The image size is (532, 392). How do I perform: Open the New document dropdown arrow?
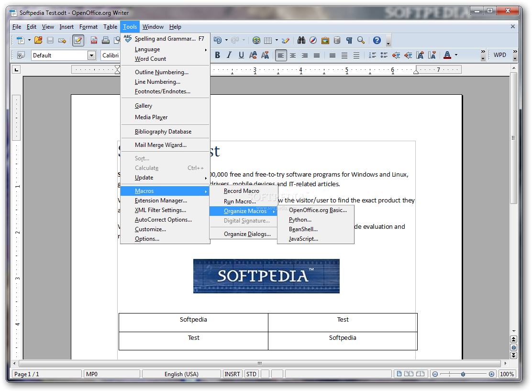(29, 40)
